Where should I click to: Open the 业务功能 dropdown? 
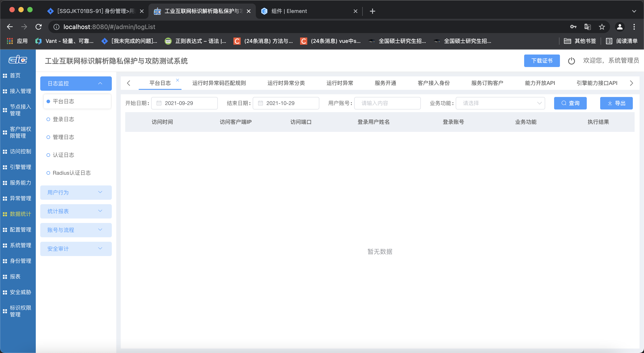coord(500,103)
